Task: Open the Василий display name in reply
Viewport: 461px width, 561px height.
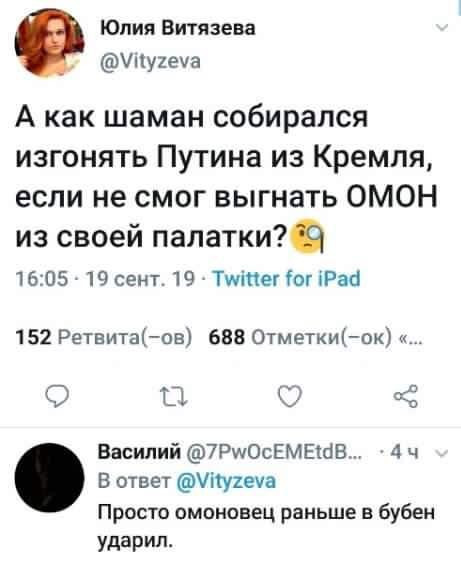Action: (x=139, y=453)
